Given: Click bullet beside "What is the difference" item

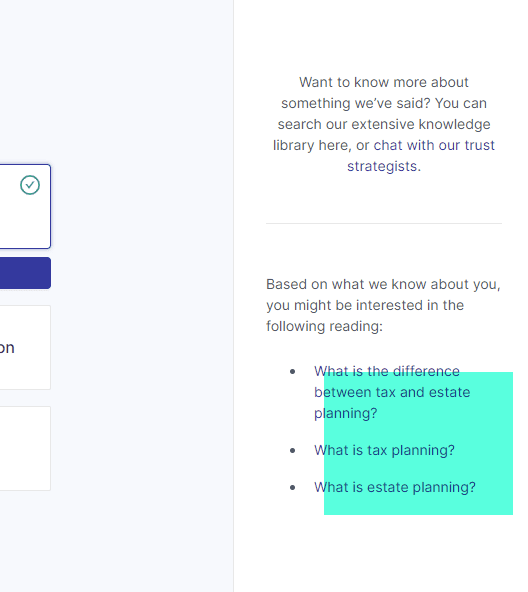Looking at the screenshot, I should [x=292, y=372].
